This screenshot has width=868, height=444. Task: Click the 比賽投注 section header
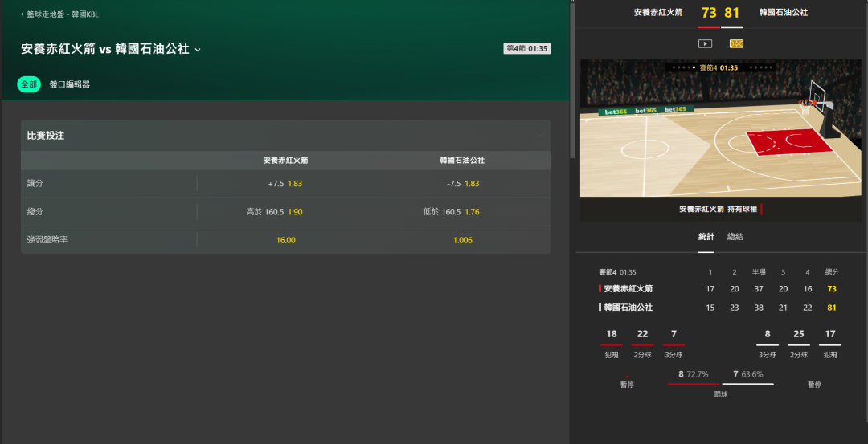point(285,136)
